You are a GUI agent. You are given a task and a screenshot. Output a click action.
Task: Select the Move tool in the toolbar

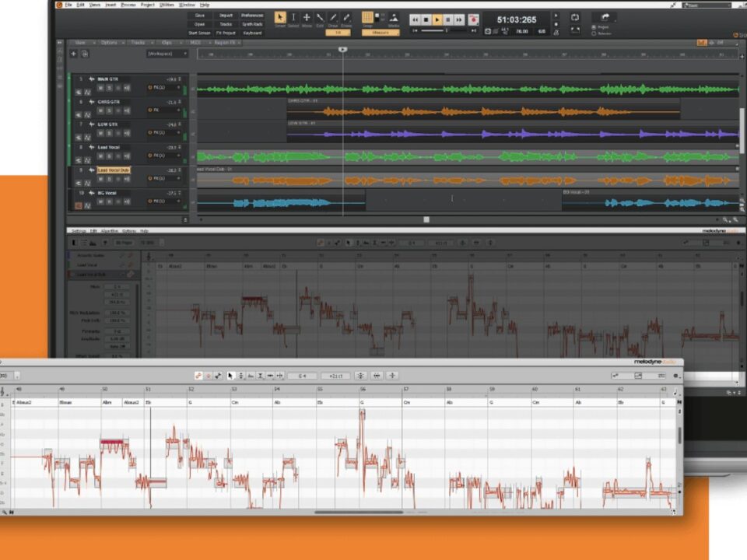pyautogui.click(x=307, y=18)
